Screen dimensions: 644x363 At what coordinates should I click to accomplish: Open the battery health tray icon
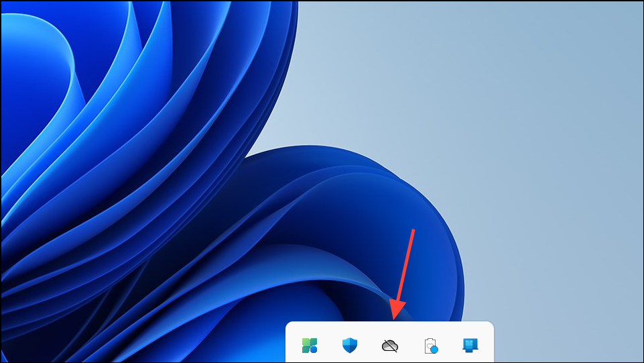(431, 346)
